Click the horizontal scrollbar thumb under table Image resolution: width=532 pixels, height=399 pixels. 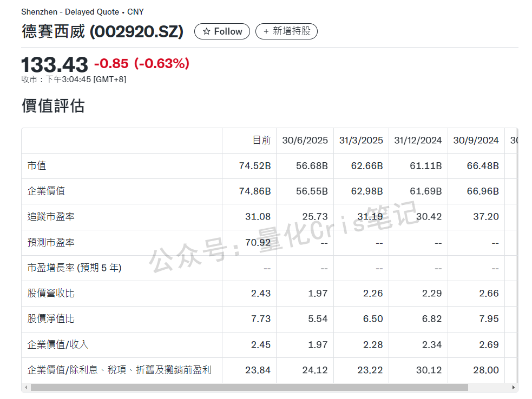coord(249,388)
